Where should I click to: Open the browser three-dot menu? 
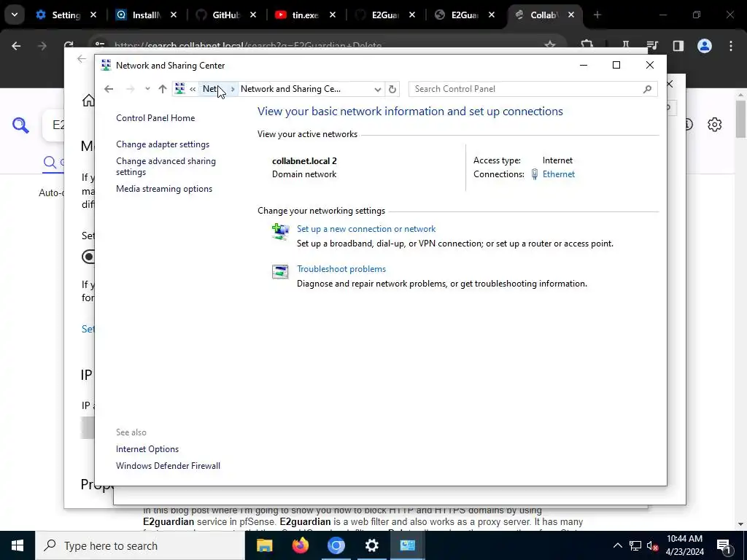pos(731,46)
